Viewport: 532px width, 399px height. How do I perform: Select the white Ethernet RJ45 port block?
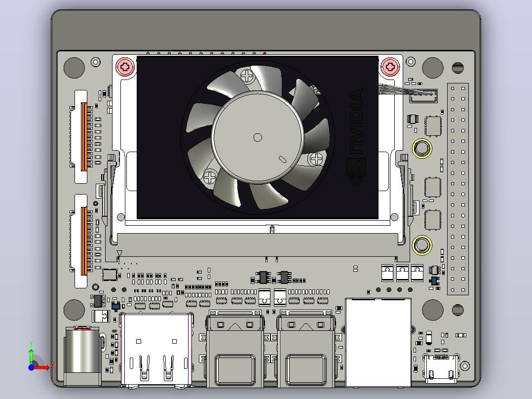[378, 342]
